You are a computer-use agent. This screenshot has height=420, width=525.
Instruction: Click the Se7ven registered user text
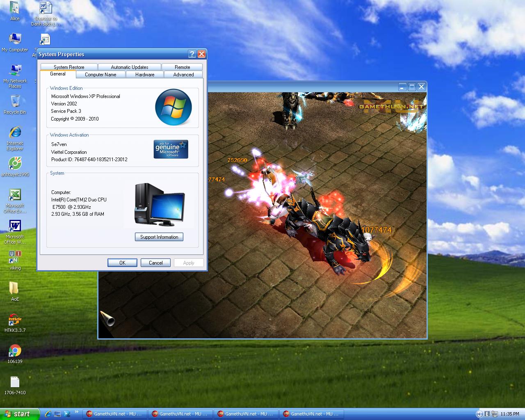point(59,144)
